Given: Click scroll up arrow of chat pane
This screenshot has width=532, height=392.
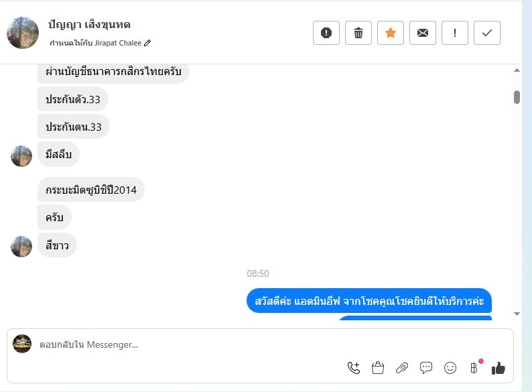Looking at the screenshot, I should coord(517,70).
